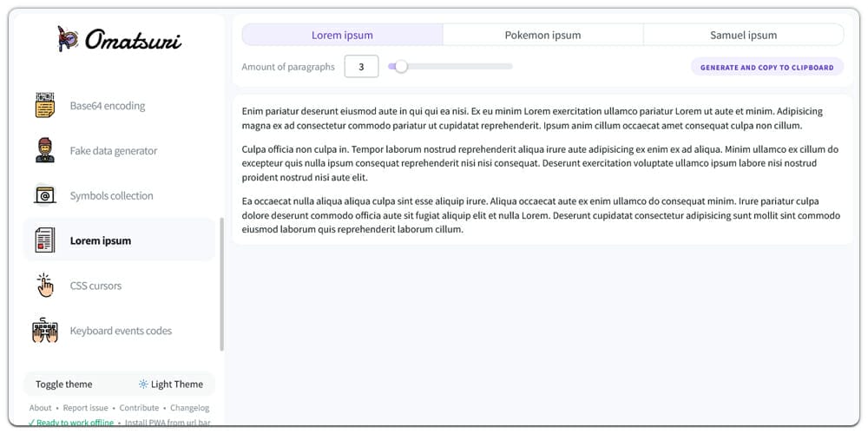Click the 'Toggle theme' label
This screenshot has width=868, height=434.
pyautogui.click(x=63, y=385)
